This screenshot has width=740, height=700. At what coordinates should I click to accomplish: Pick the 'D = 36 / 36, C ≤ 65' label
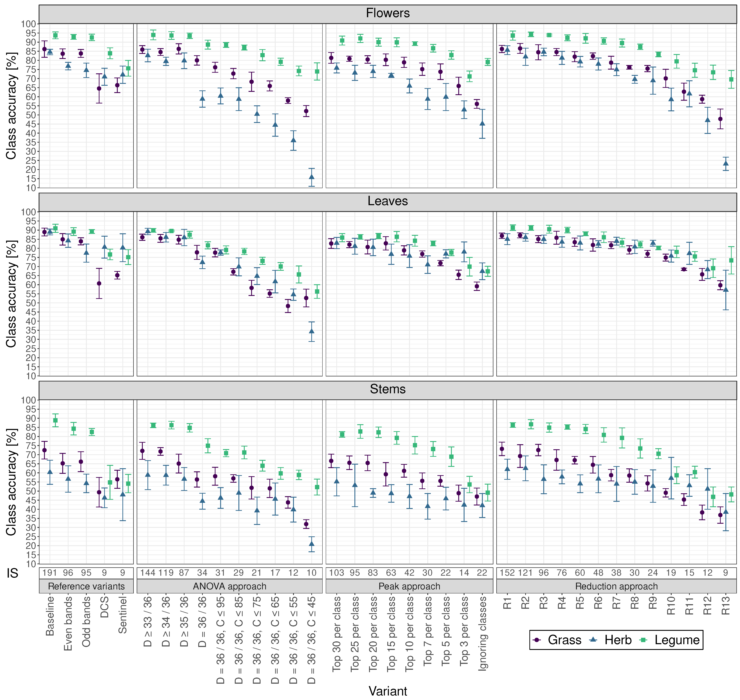click(275, 640)
